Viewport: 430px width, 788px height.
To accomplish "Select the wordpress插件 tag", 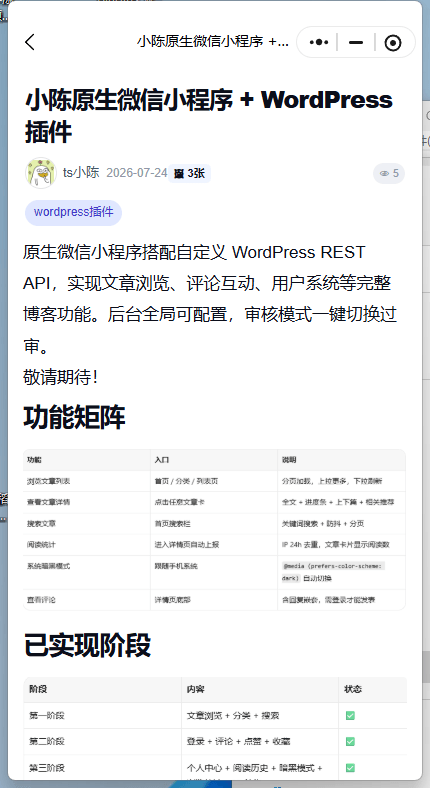I will [73, 212].
